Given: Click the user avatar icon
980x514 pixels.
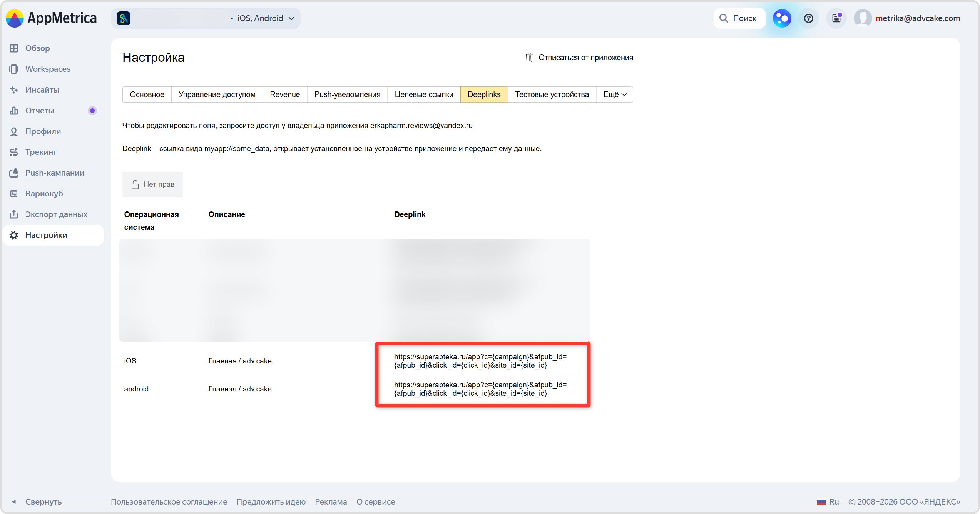Looking at the screenshot, I should pyautogui.click(x=863, y=18).
